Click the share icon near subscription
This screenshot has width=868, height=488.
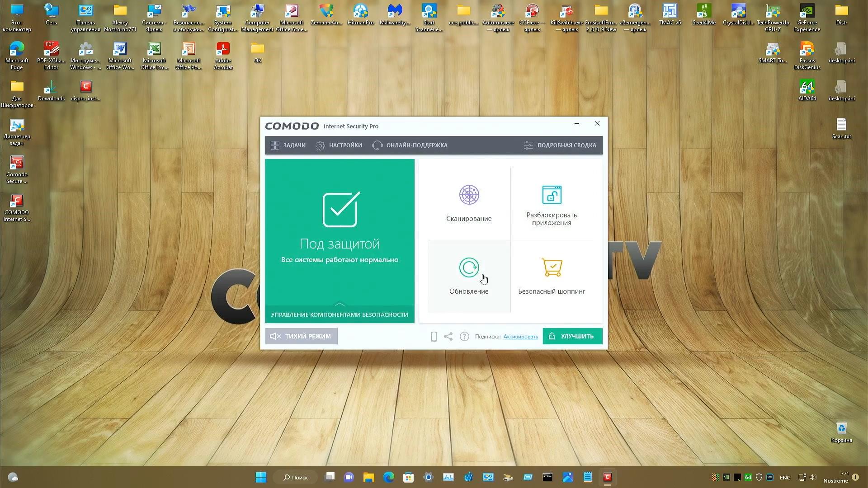tap(448, 336)
